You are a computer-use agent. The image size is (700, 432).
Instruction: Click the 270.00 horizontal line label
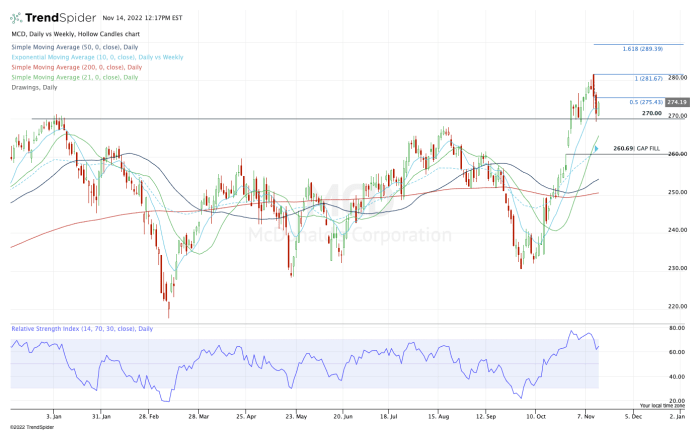click(x=652, y=114)
